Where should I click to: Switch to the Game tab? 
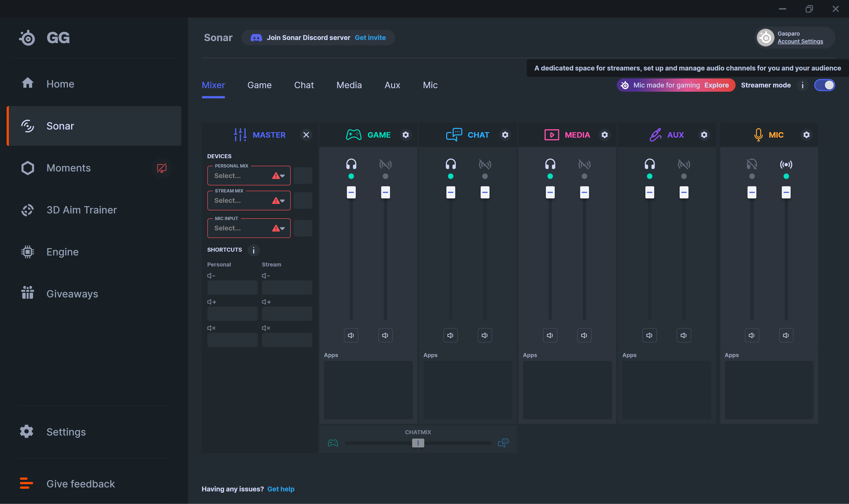click(260, 85)
